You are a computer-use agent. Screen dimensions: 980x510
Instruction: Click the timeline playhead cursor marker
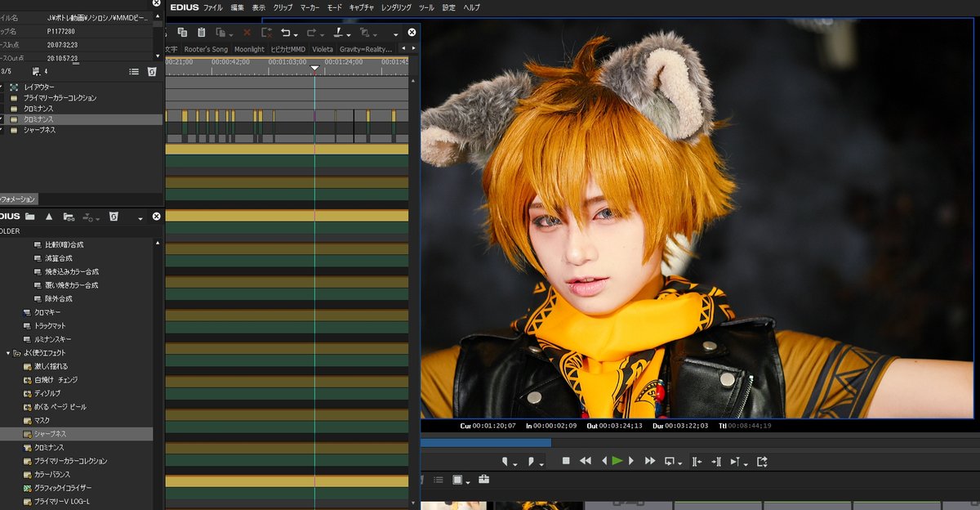[x=315, y=68]
